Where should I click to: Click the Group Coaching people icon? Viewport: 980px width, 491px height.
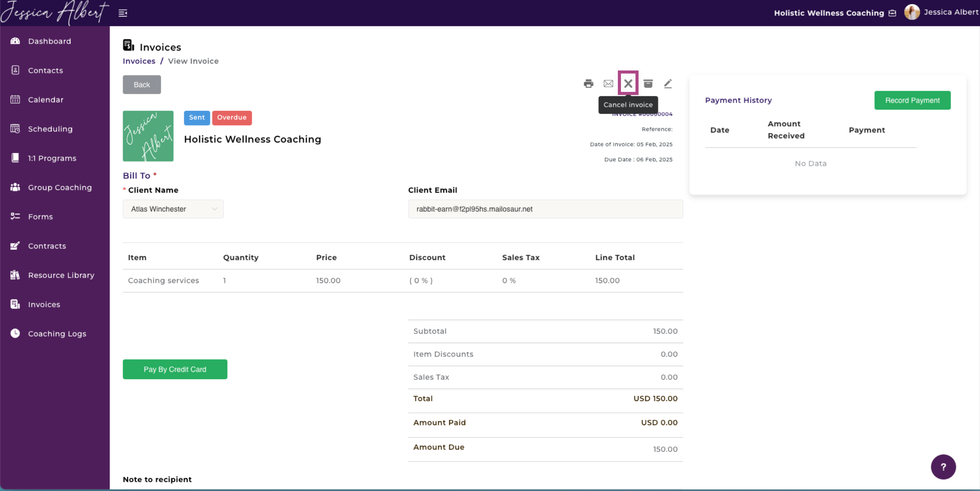(15, 187)
